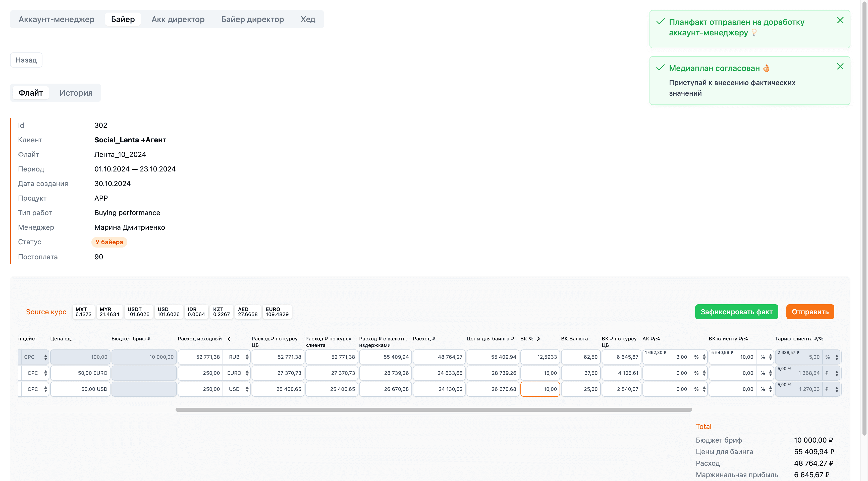Click the horizontal table scrollbar
Image resolution: width=868 pixels, height=481 pixels.
(433, 409)
